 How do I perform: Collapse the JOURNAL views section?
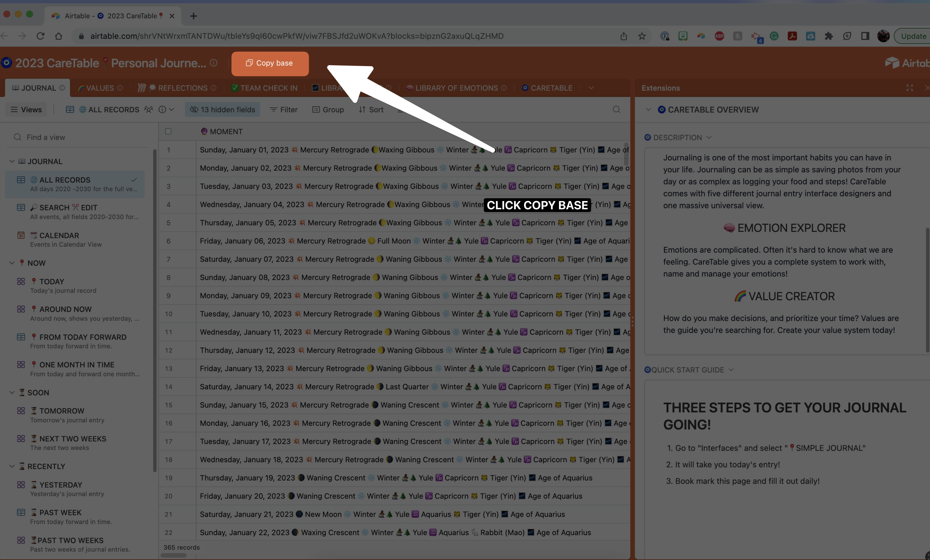(x=12, y=161)
